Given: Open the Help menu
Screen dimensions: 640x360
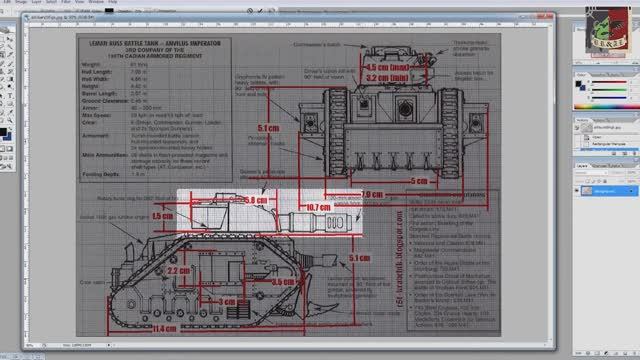Looking at the screenshot, I should tap(113, 2).
